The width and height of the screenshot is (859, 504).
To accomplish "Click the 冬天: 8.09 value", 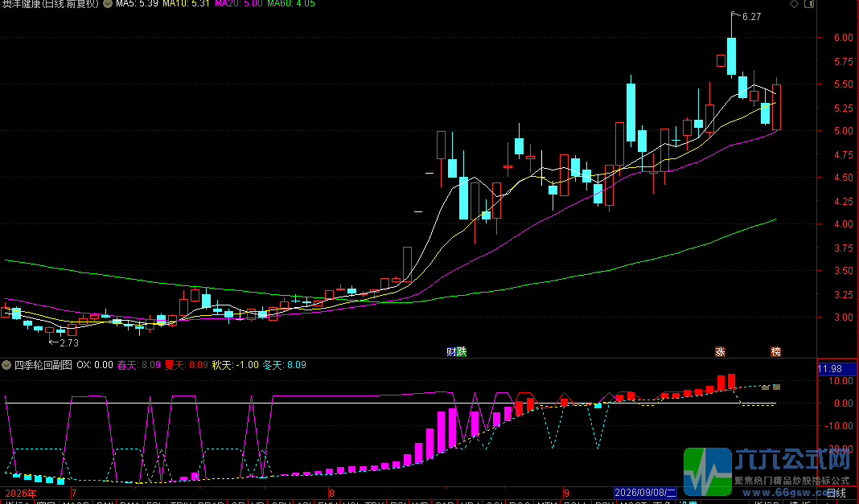I will 285,365.
